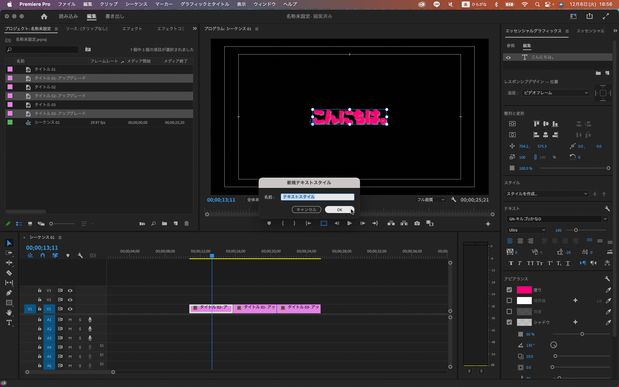Select the Slip tool

[x=9, y=283]
